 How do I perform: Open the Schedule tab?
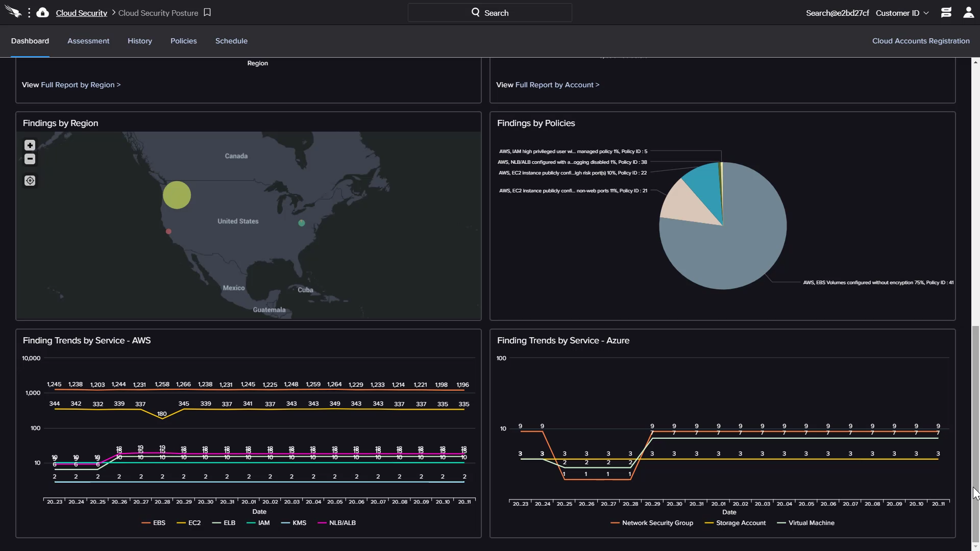(231, 41)
